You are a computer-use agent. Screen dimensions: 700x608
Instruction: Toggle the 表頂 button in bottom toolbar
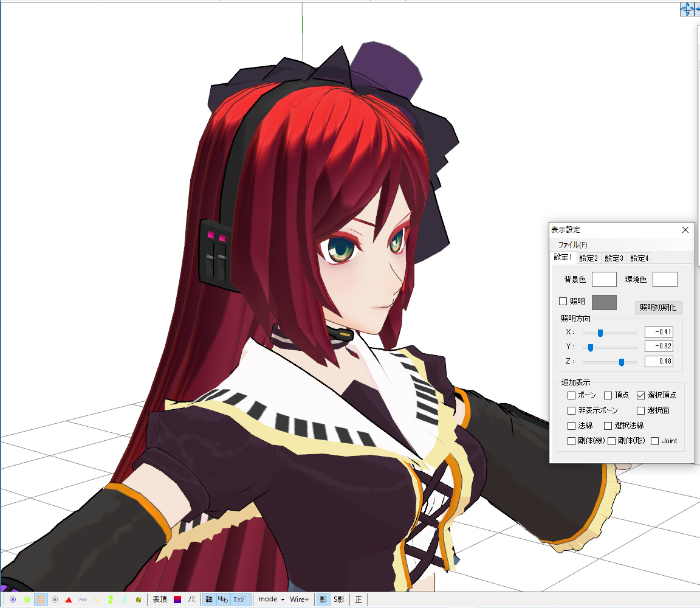tap(160, 599)
